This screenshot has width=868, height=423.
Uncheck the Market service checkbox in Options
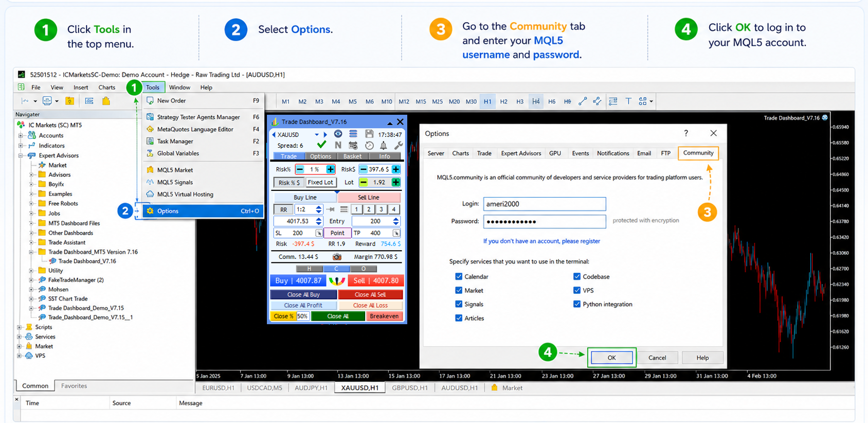click(459, 290)
